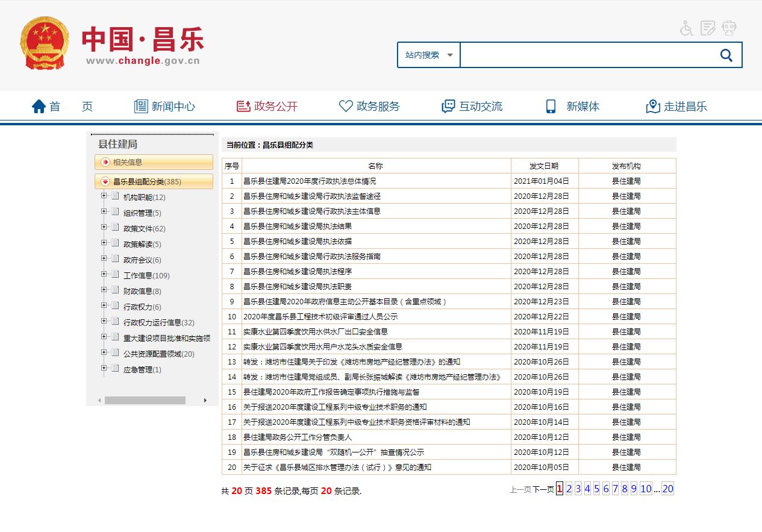Click the sidebar horizontal scrollbar right arrow
The image size is (762, 532).
[x=205, y=400]
